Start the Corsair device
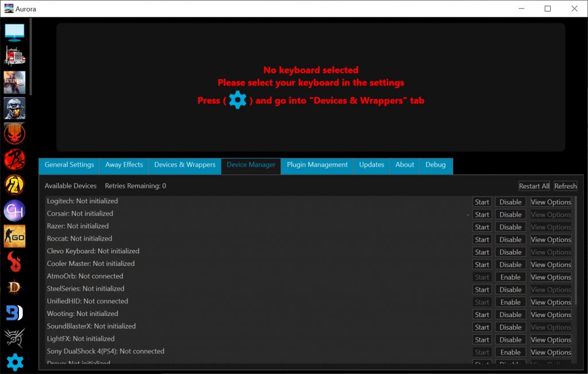The width and height of the screenshot is (588, 374). pyautogui.click(x=482, y=214)
